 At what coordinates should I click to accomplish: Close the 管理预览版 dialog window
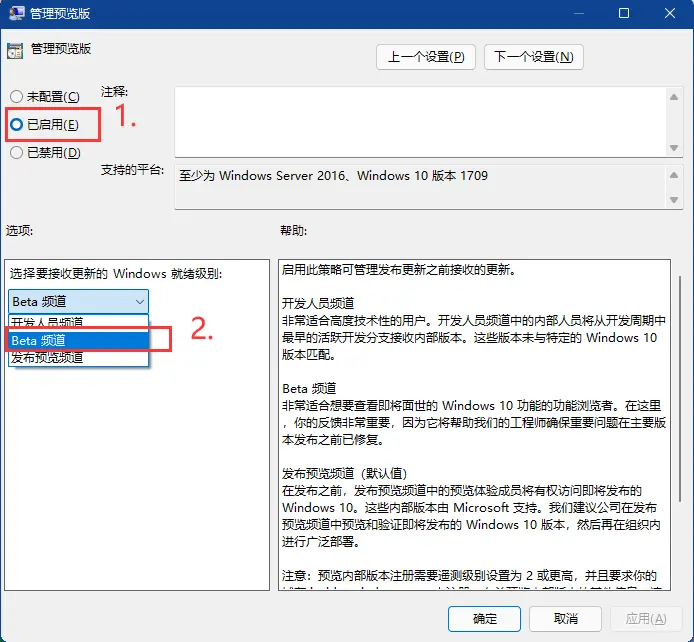(x=670, y=13)
